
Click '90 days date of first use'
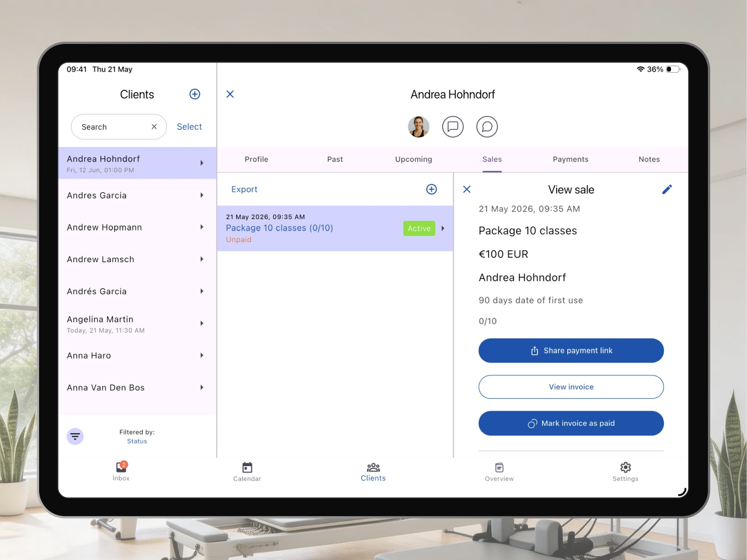point(531,300)
